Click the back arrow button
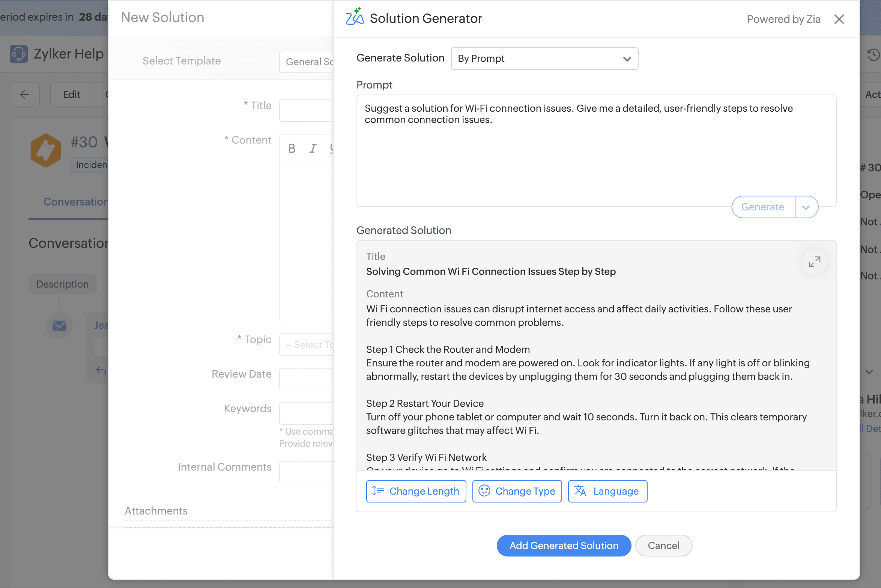The image size is (881, 588). (25, 94)
